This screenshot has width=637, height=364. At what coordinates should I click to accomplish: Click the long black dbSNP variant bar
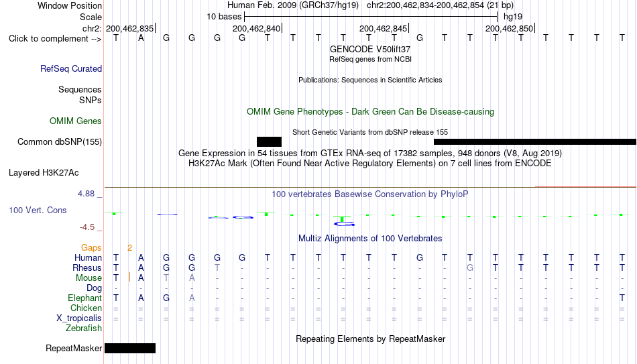[x=535, y=142]
